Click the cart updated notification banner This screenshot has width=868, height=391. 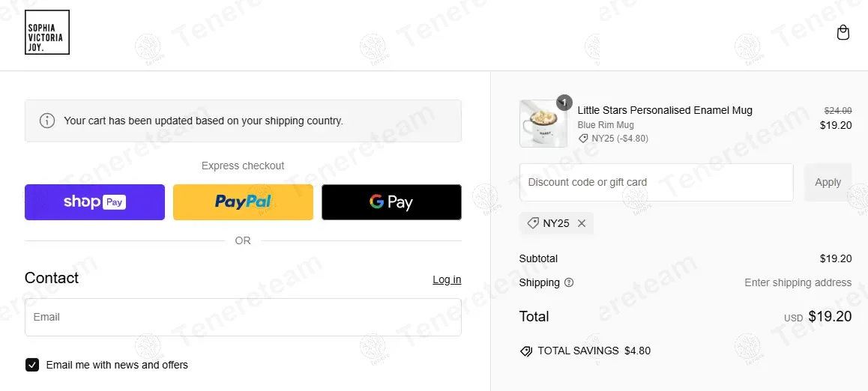243,121
